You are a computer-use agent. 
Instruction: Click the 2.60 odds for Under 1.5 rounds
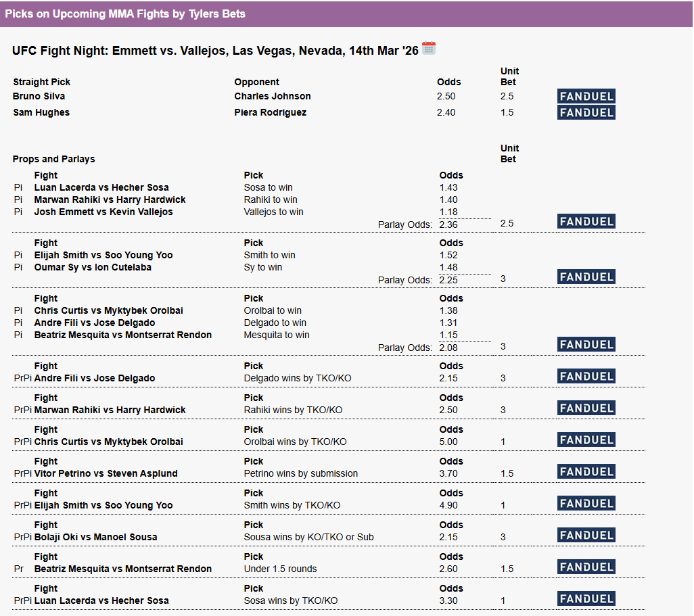448,569
